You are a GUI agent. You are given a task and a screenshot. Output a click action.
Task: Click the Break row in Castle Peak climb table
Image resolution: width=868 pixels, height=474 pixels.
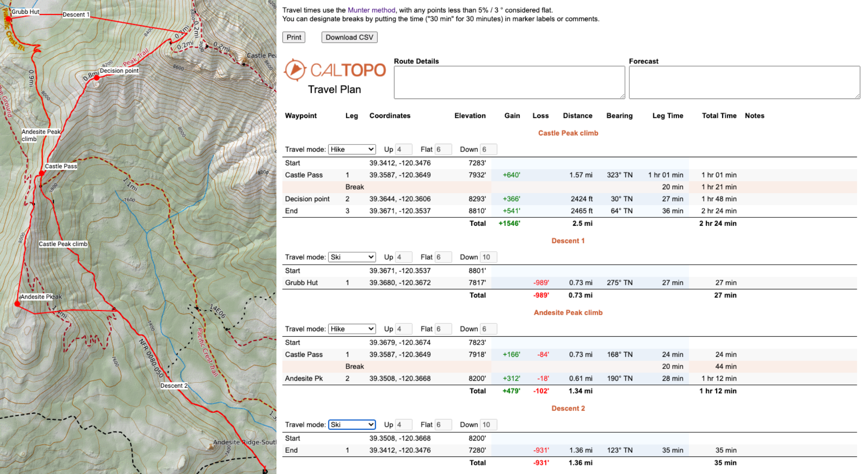click(x=355, y=187)
